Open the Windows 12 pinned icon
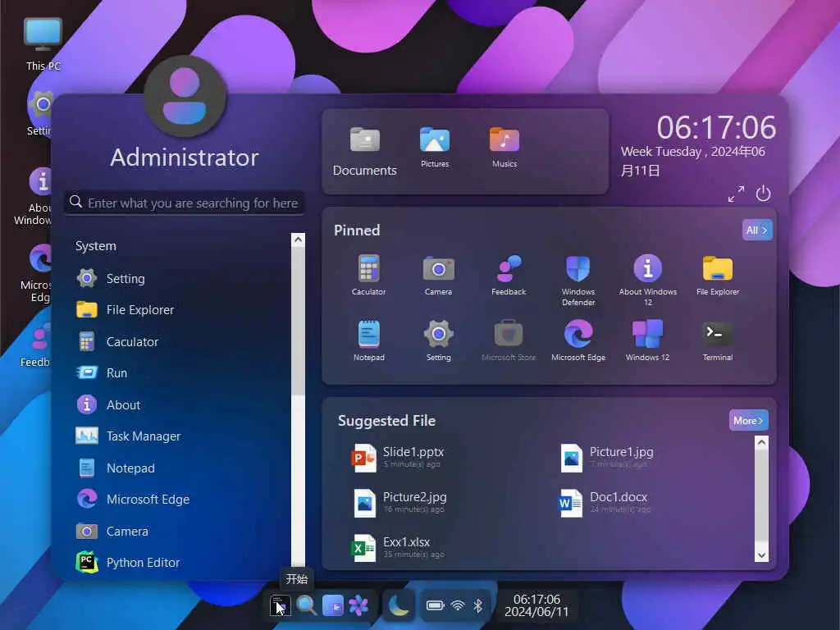The width and height of the screenshot is (840, 630). [648, 340]
